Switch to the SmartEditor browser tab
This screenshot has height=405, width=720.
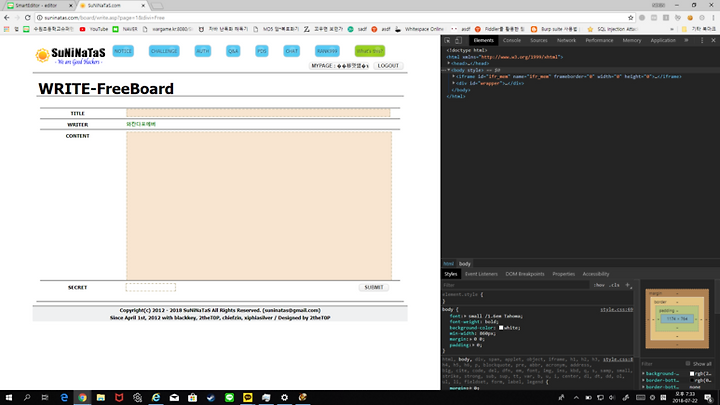(x=39, y=6)
